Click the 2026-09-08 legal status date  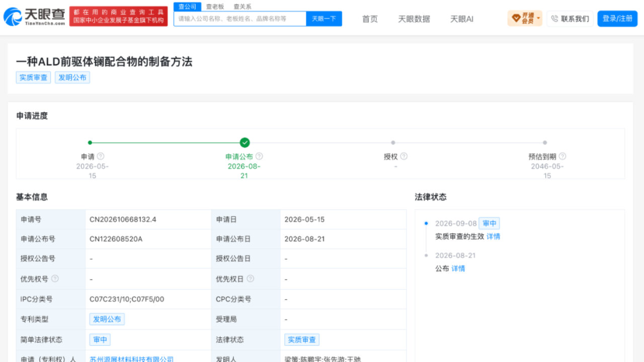point(456,224)
